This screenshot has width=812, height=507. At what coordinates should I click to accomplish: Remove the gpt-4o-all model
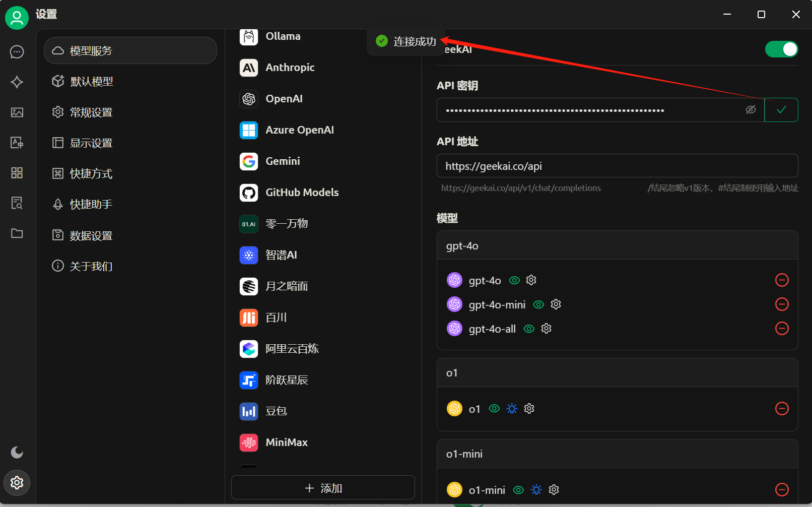click(782, 329)
